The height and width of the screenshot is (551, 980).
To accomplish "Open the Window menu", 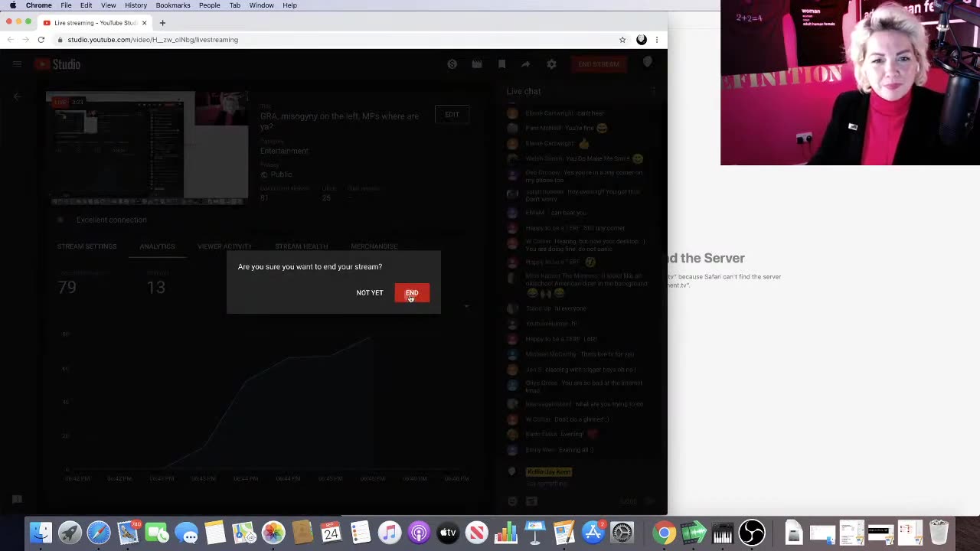I will (x=261, y=5).
